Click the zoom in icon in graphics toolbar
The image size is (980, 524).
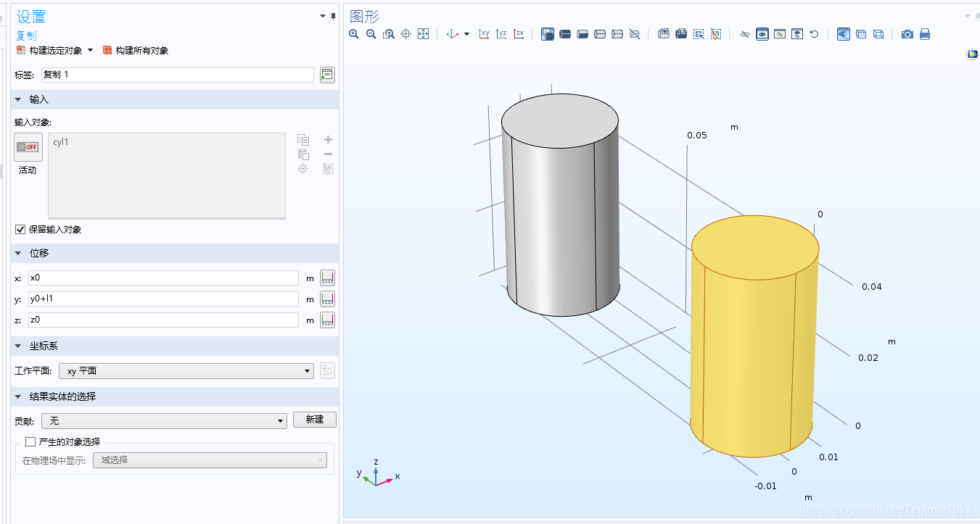coord(354,34)
